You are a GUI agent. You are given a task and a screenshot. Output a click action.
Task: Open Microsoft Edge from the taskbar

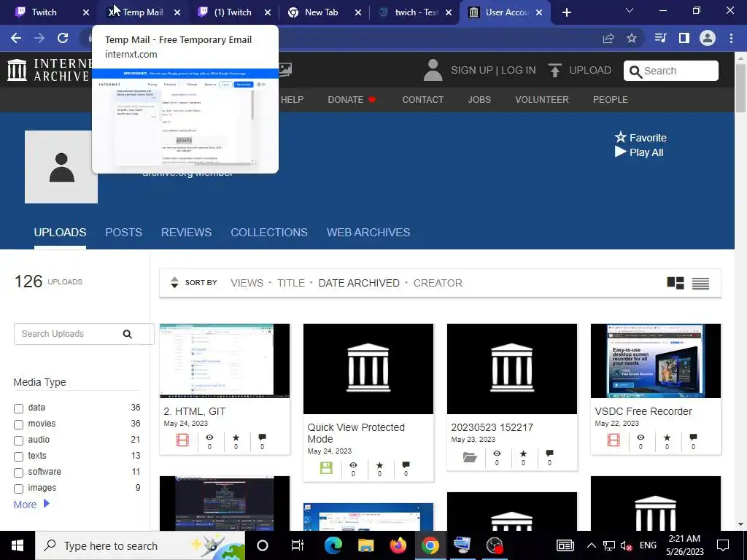click(333, 545)
